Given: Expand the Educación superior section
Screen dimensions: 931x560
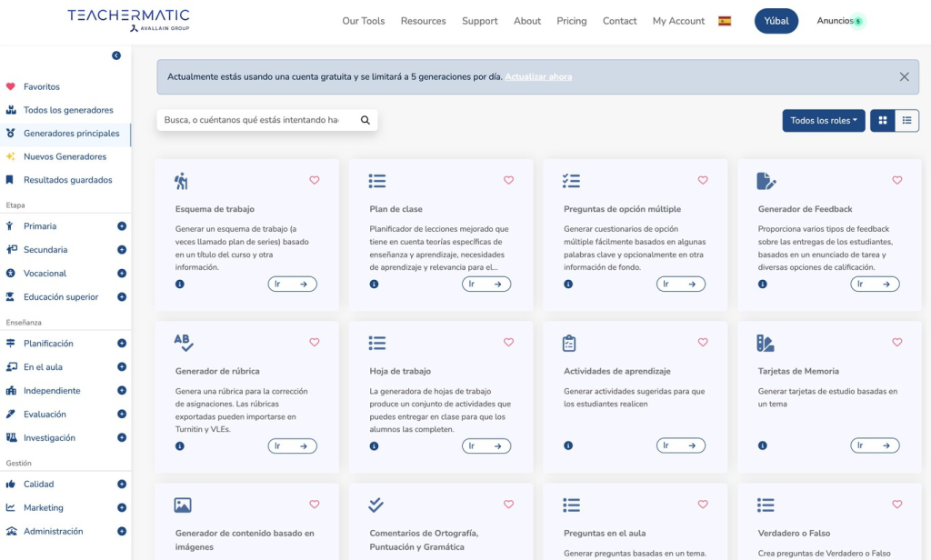Looking at the screenshot, I should click(x=122, y=297).
